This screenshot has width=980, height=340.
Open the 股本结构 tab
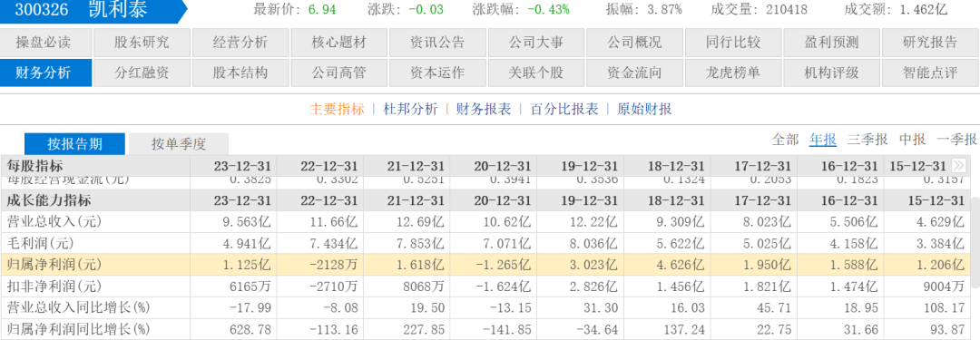click(240, 73)
